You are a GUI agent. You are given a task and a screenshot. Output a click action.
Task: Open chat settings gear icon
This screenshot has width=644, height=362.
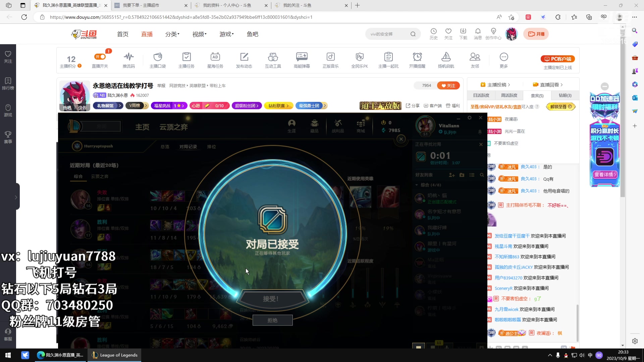pyautogui.click(x=635, y=341)
